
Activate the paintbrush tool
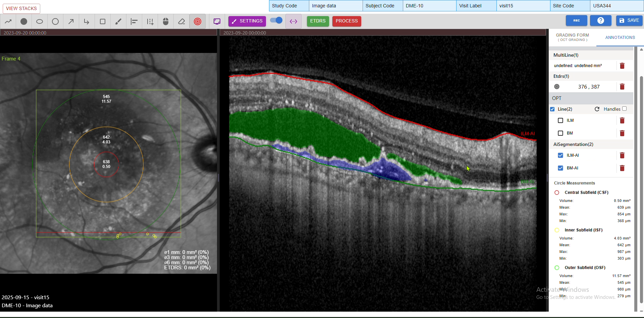(x=118, y=21)
